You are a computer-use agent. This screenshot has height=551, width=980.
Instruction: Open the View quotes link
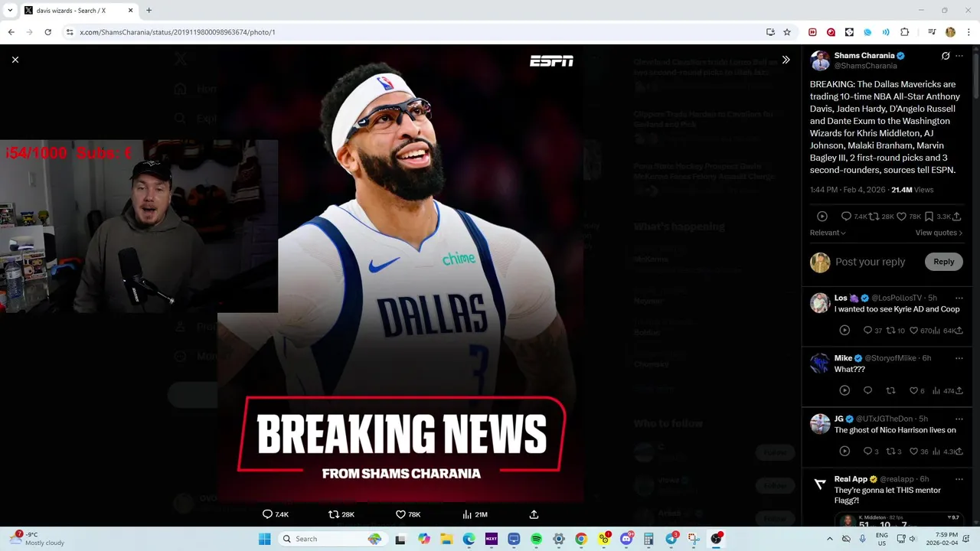click(x=939, y=233)
